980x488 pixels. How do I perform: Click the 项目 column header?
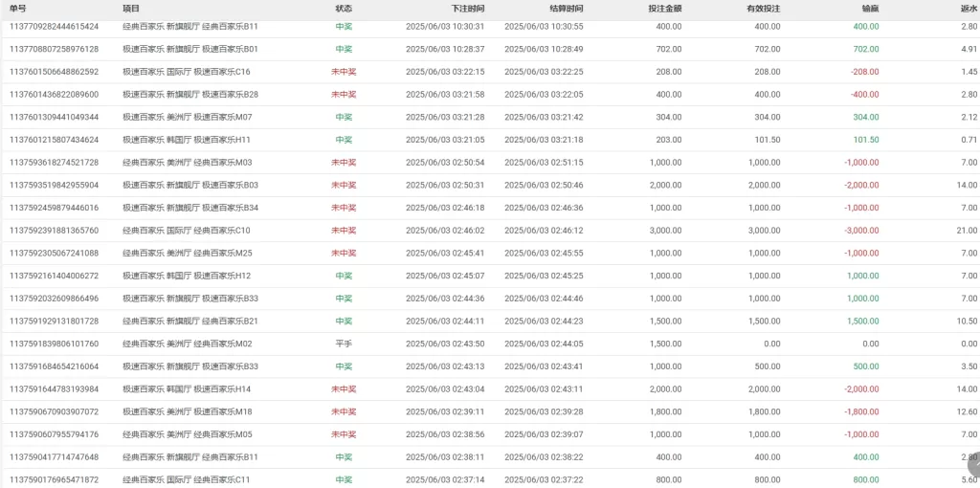coord(130,9)
